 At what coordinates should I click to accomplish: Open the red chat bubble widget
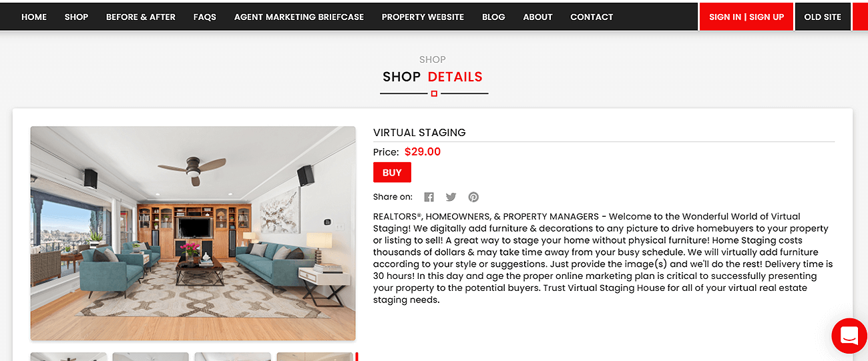point(849,336)
